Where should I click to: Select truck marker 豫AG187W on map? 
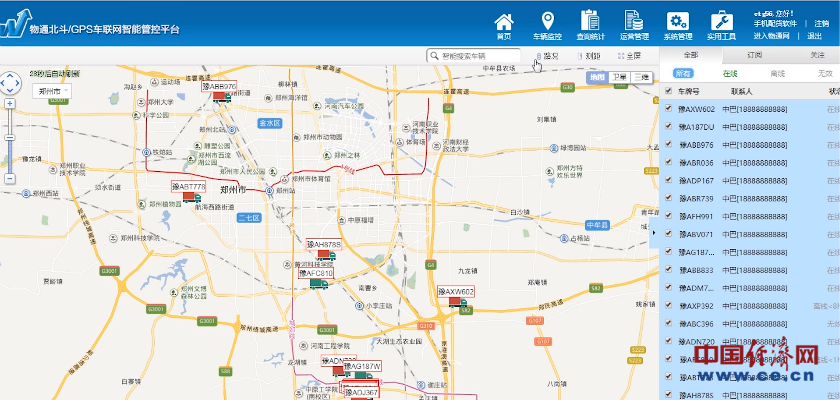[x=363, y=375]
